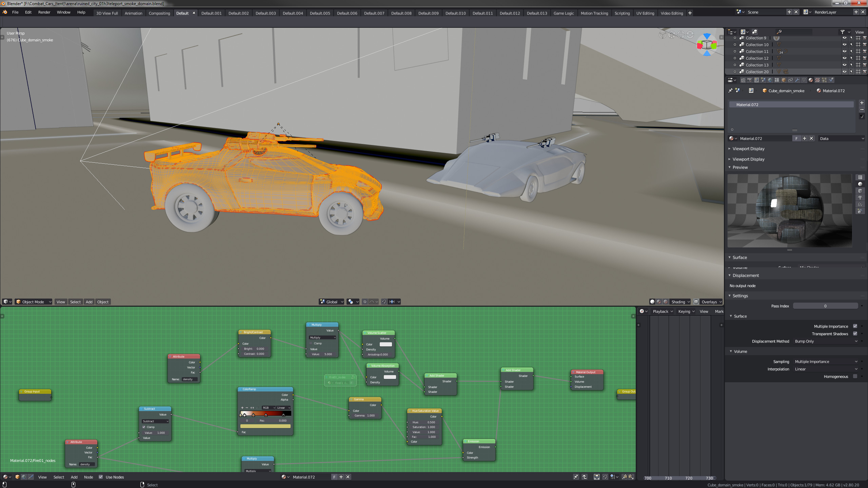Screen dimensions: 868x488
Task: Switch to the Animation workspace tab
Action: [133, 13]
